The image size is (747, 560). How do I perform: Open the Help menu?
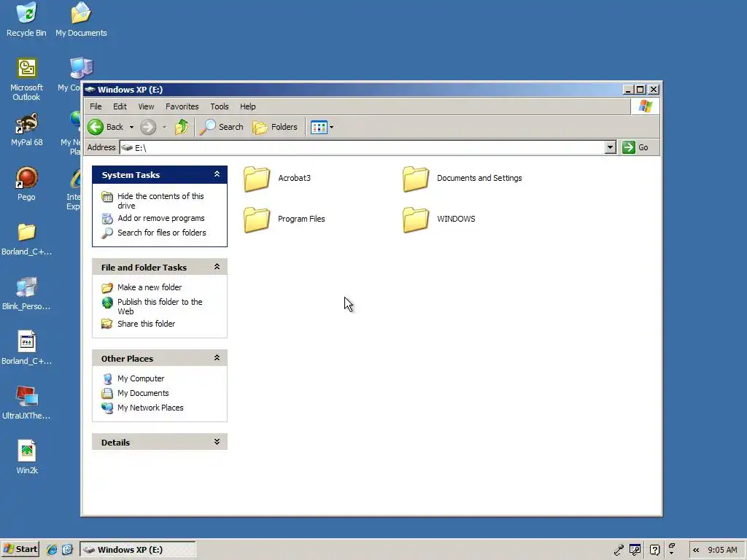pos(248,106)
